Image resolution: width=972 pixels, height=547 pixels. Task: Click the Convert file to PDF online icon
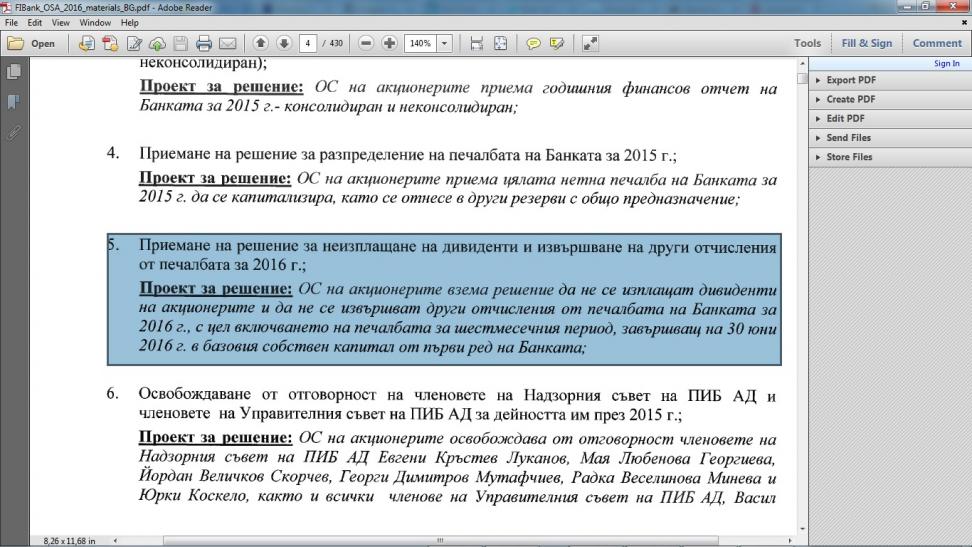click(x=87, y=43)
